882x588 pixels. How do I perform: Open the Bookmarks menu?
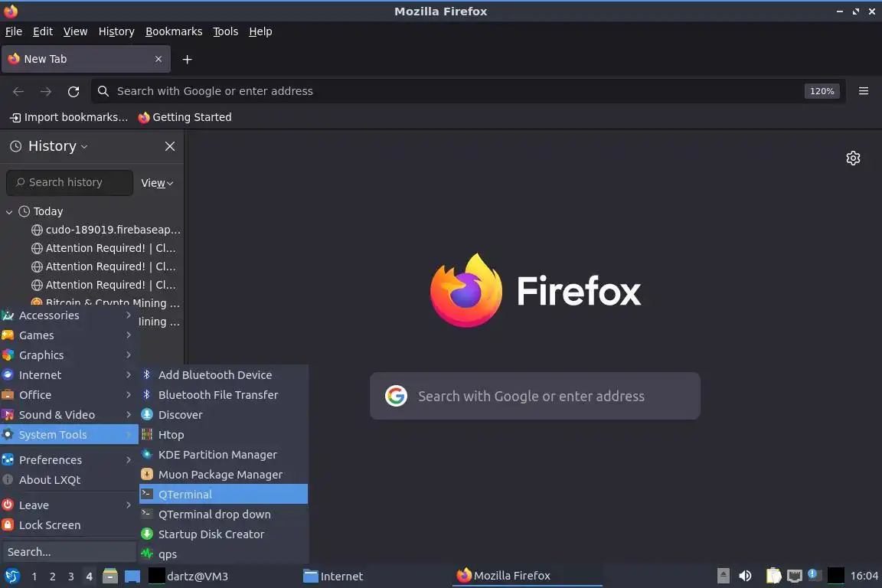tap(174, 31)
